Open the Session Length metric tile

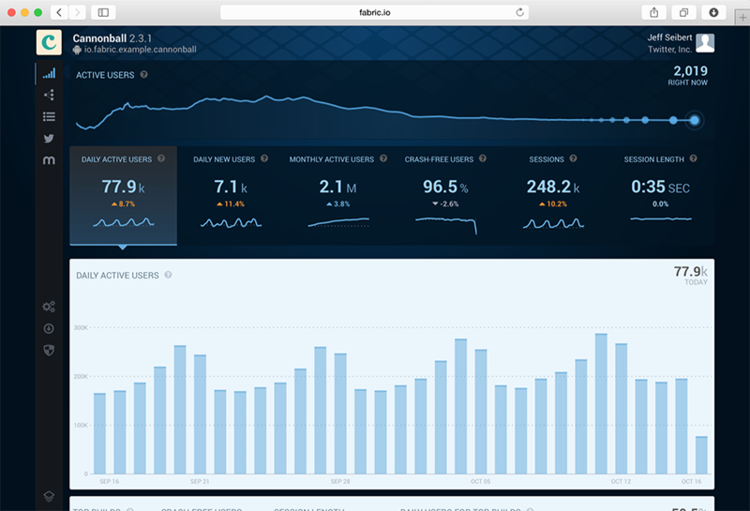[x=660, y=195]
